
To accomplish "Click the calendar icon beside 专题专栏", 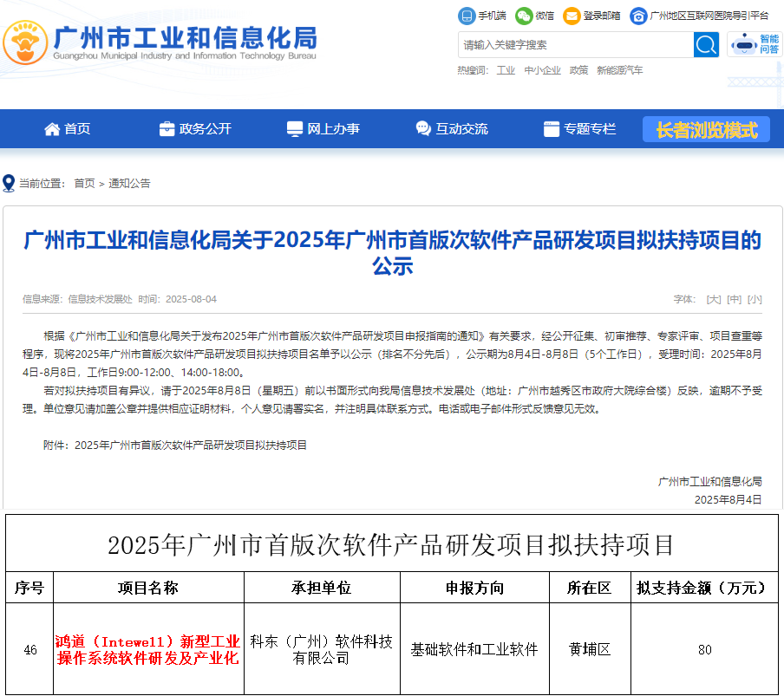I will [x=552, y=129].
